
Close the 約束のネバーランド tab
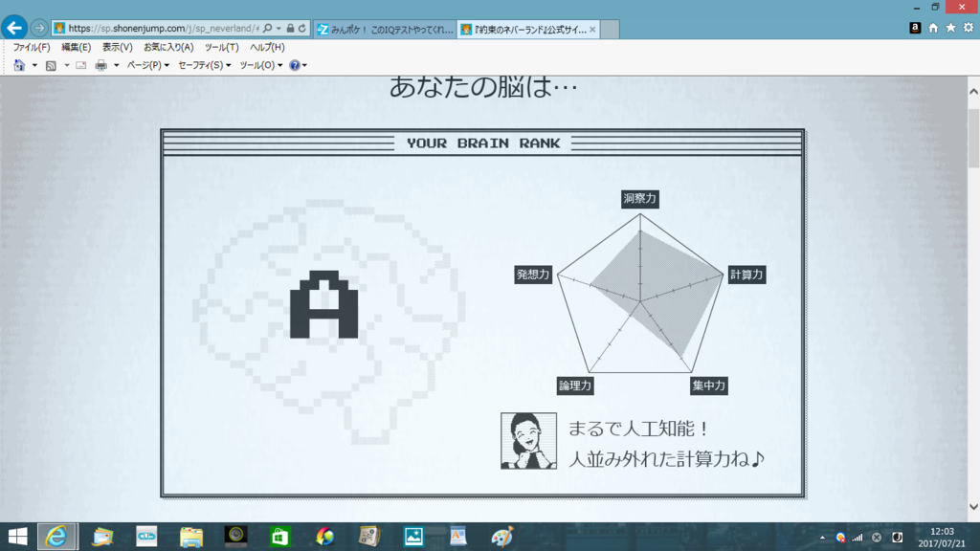592,30
